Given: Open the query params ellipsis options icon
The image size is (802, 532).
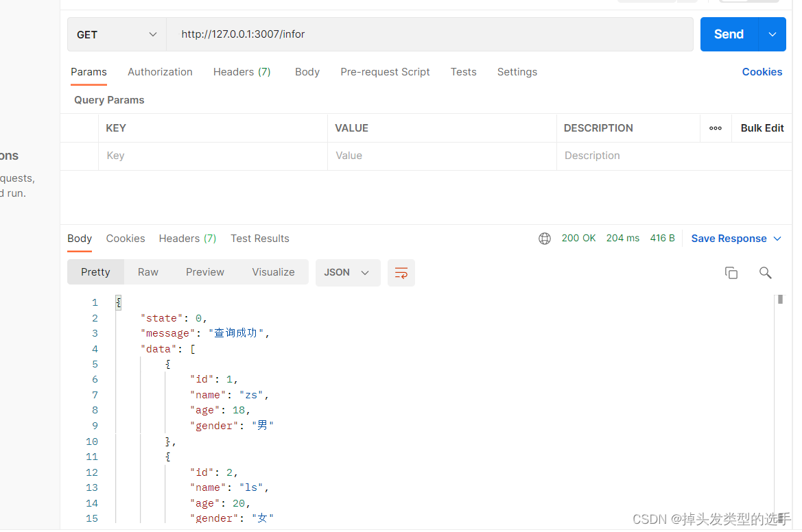Looking at the screenshot, I should 716,128.
